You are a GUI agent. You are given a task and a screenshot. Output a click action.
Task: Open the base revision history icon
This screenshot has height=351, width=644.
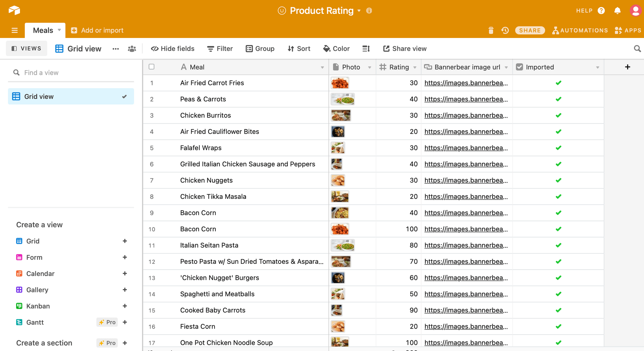pyautogui.click(x=505, y=30)
